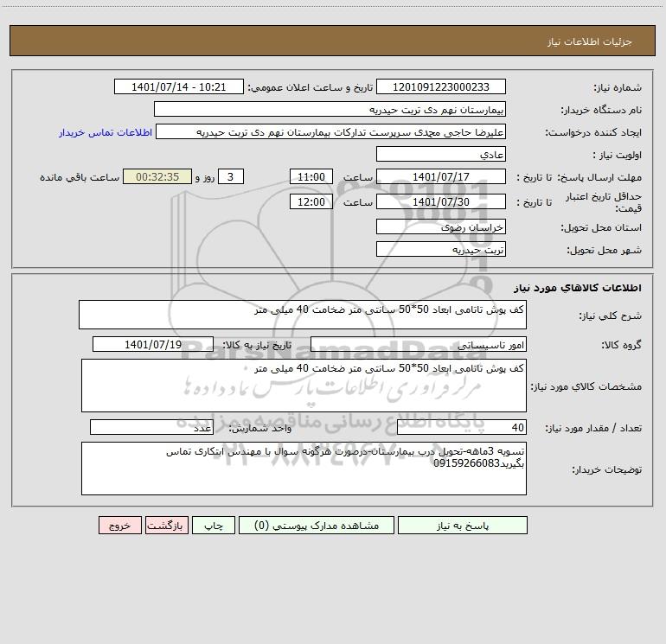Click the unit field 'عدد'
The width and height of the screenshot is (666, 644).
(x=151, y=428)
